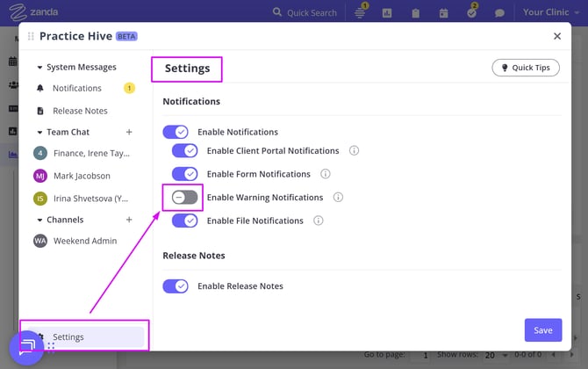Close the Practice Hive dialog
588x369 pixels.
click(556, 36)
